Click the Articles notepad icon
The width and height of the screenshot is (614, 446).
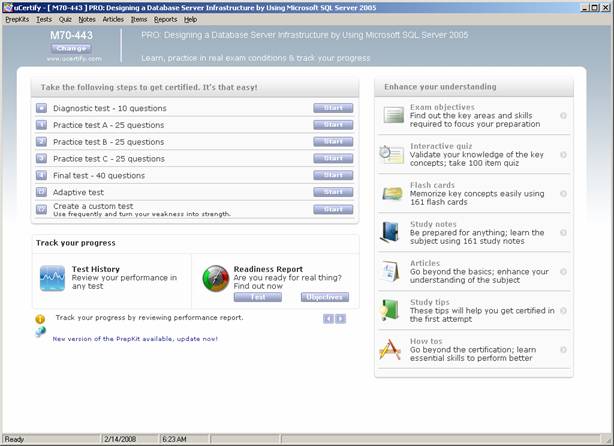(390, 271)
